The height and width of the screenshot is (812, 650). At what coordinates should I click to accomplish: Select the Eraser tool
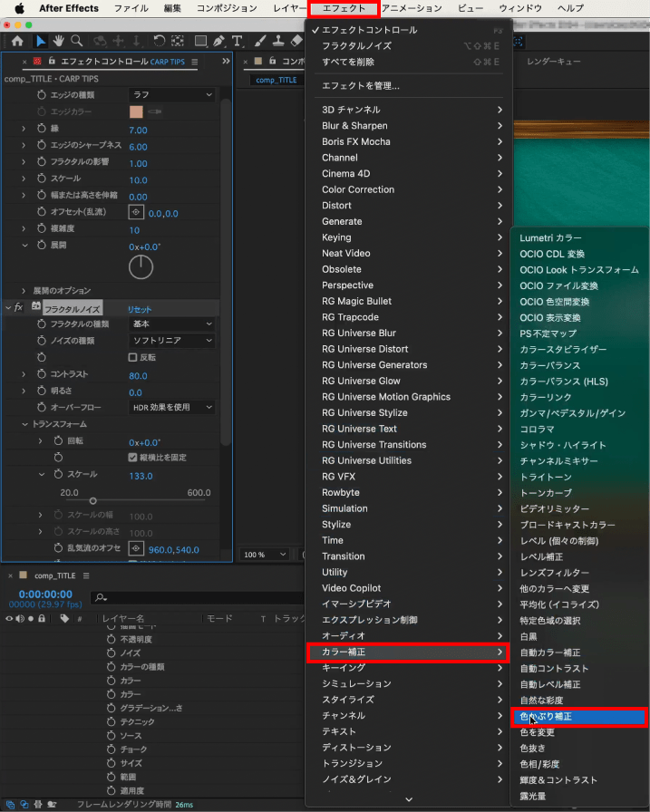click(296, 42)
